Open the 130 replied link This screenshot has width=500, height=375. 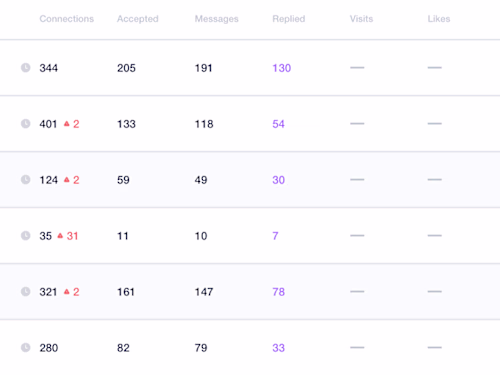coord(282,68)
